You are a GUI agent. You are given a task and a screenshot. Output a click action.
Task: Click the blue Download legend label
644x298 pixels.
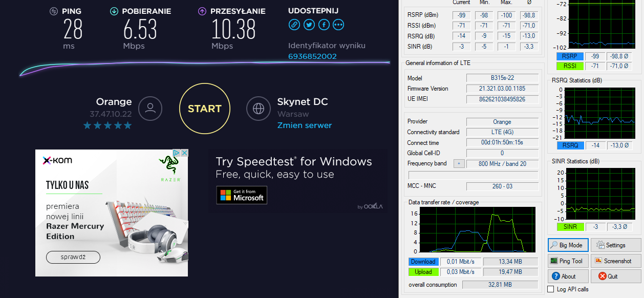click(423, 262)
